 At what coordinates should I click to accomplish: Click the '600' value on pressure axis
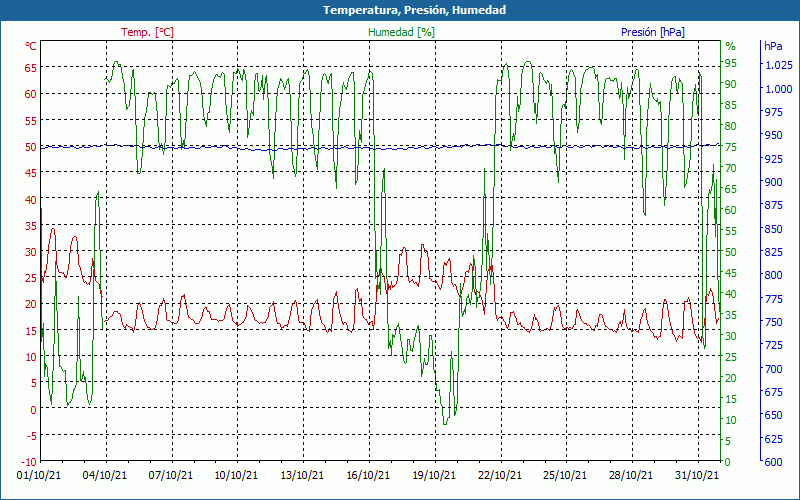pyautogui.click(x=773, y=462)
